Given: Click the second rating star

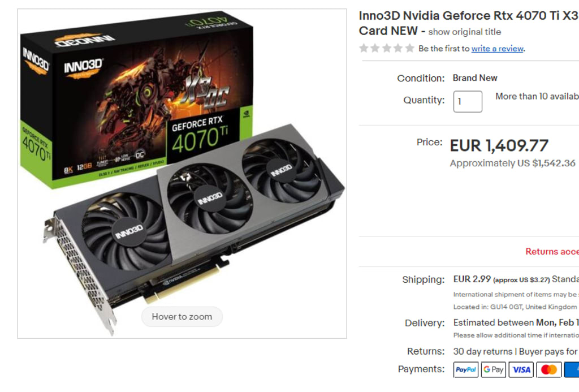Looking at the screenshot, I should pyautogui.click(x=375, y=48).
